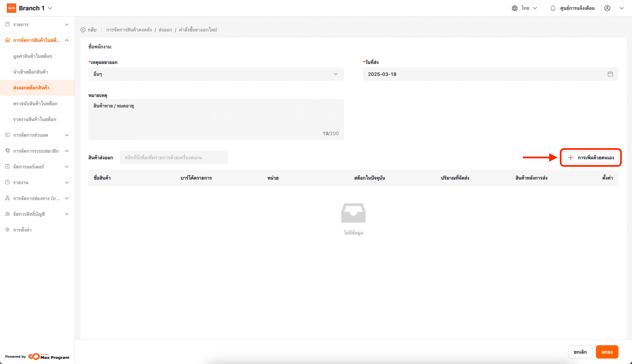Expand จัดการออร์เดอร์ menu chevron

click(67, 166)
